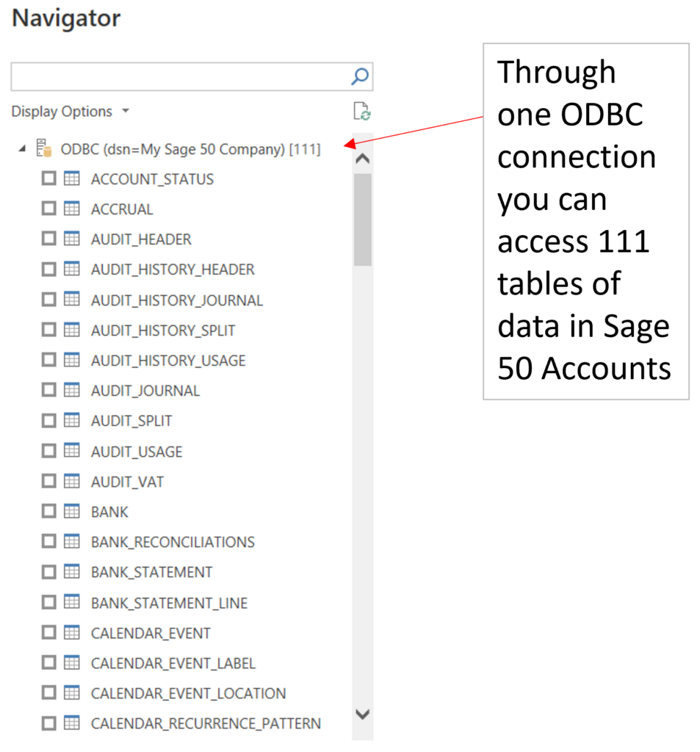Click the table icon beside AUDIT_VAT
The width and height of the screenshot is (700, 752).
point(73,480)
